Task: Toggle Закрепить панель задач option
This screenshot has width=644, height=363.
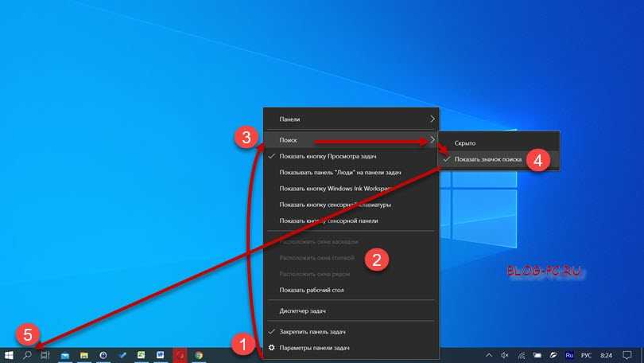Action: coord(312,331)
